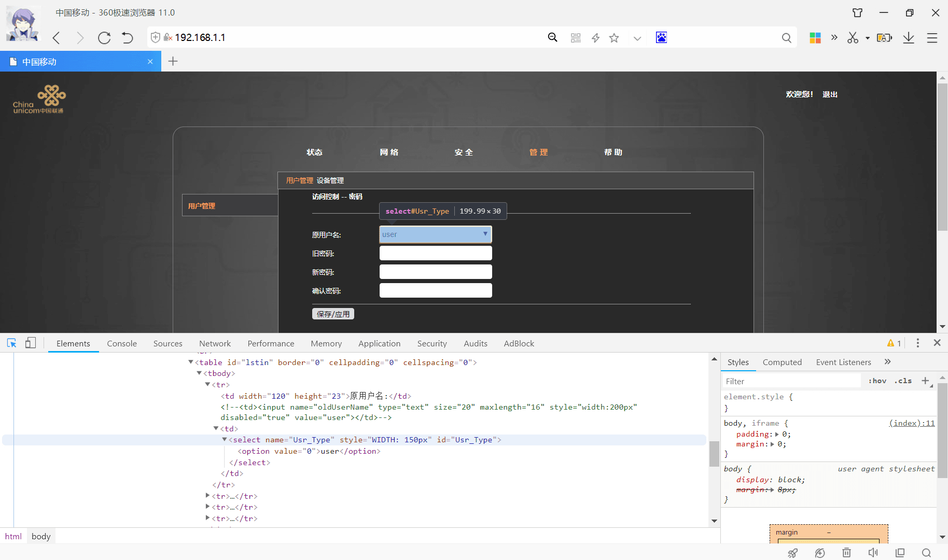Screen dimensions: 948x560
Task: Open the user dropdown for 原用户名
Action: tap(436, 234)
